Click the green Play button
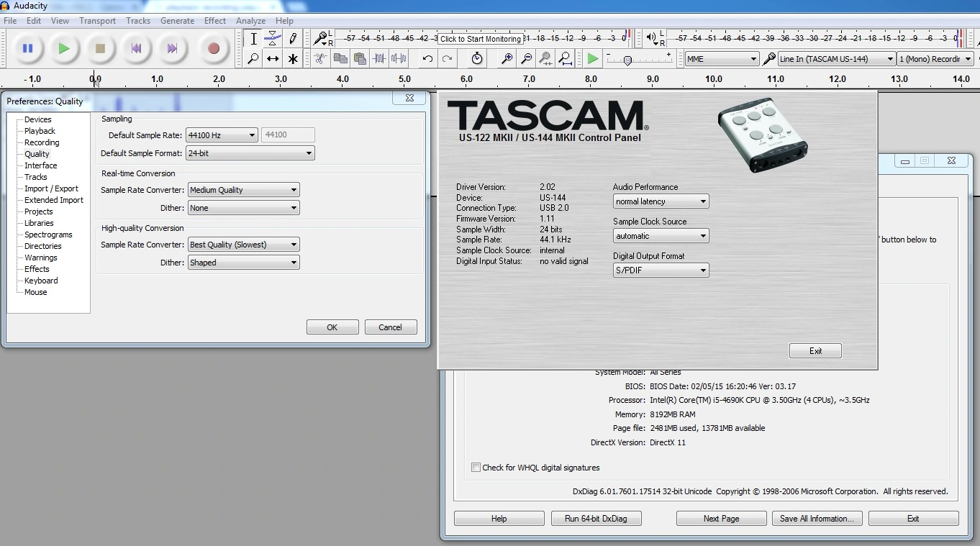Viewport: 980px width, 546px height. click(64, 48)
